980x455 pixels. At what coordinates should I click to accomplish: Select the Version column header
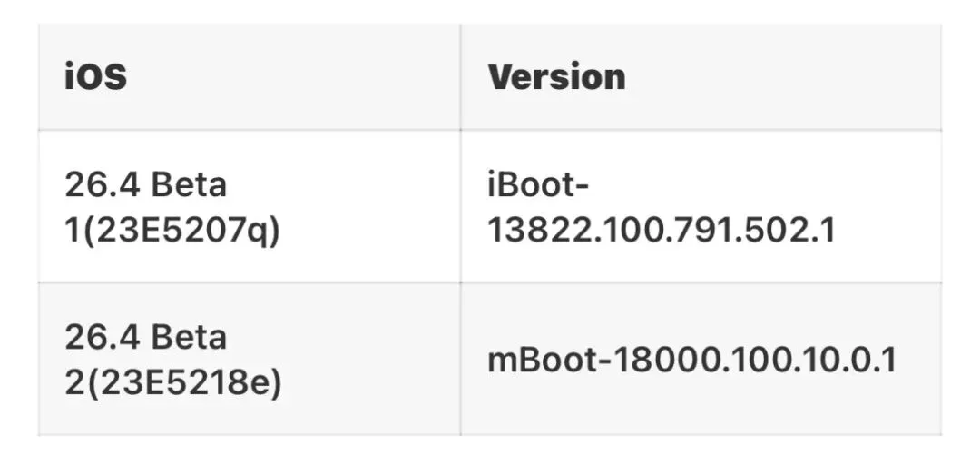click(x=556, y=77)
